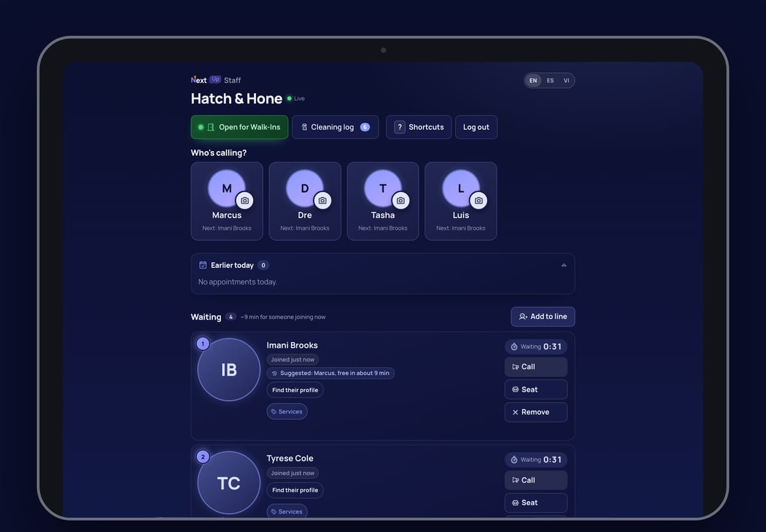Seat Imani Brooks

(x=536, y=389)
